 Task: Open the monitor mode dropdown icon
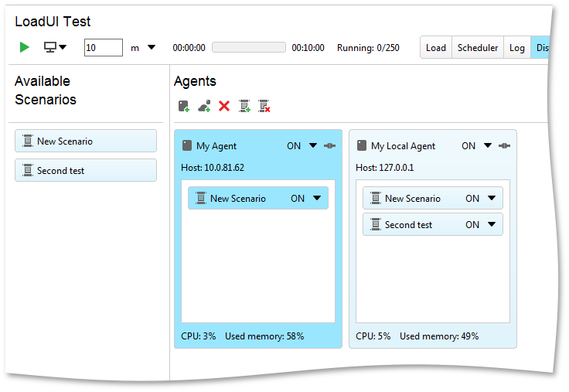click(55, 47)
